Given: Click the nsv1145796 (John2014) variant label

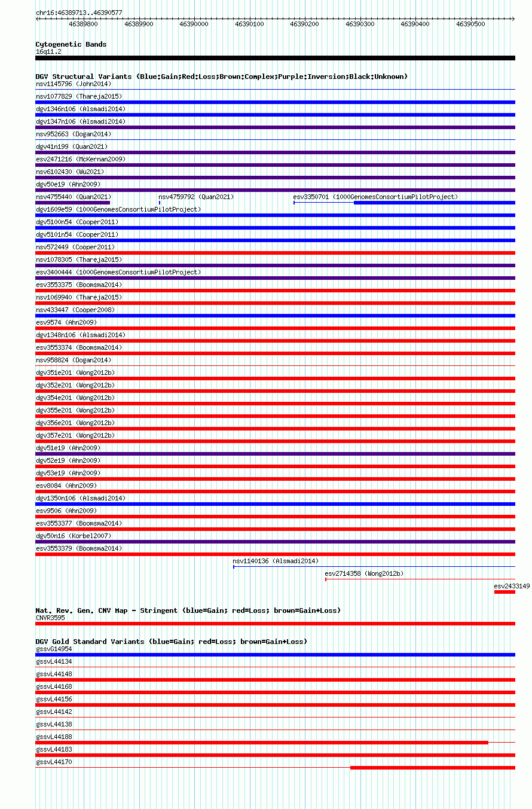Looking at the screenshot, I should [x=74, y=84].
